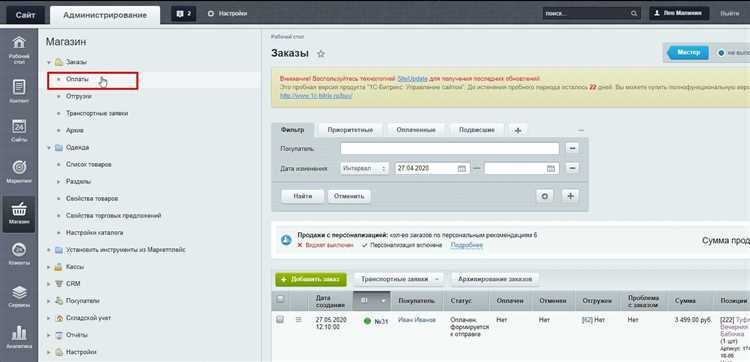This screenshot has width=750, height=362.
Task: Remove the Покупатель filter row
Action: 573,148
